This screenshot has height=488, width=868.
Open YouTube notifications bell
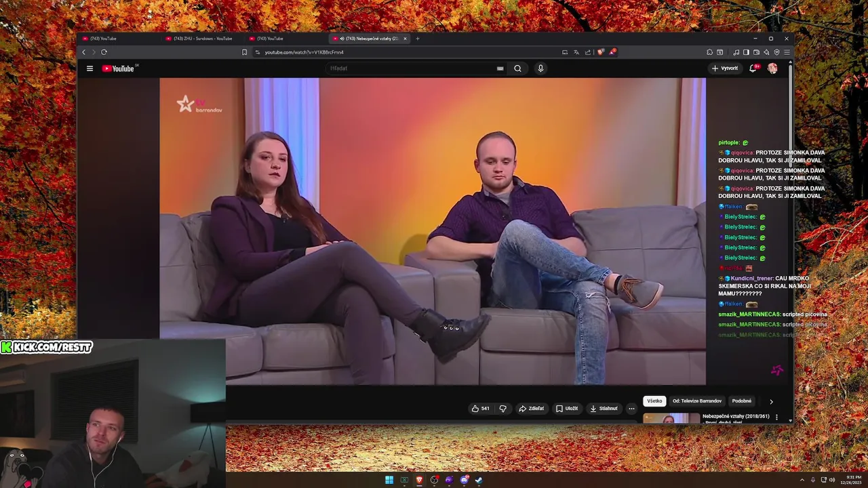pos(753,68)
